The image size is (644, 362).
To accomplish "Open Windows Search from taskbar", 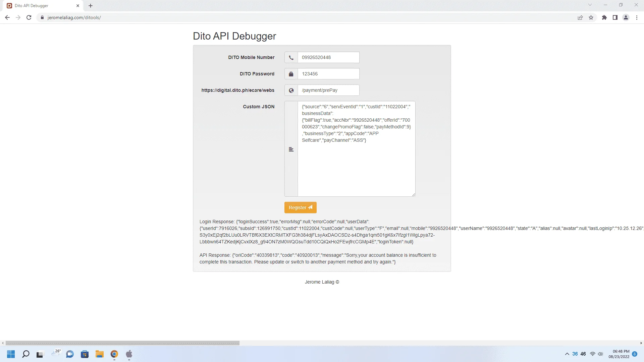I will (26, 354).
